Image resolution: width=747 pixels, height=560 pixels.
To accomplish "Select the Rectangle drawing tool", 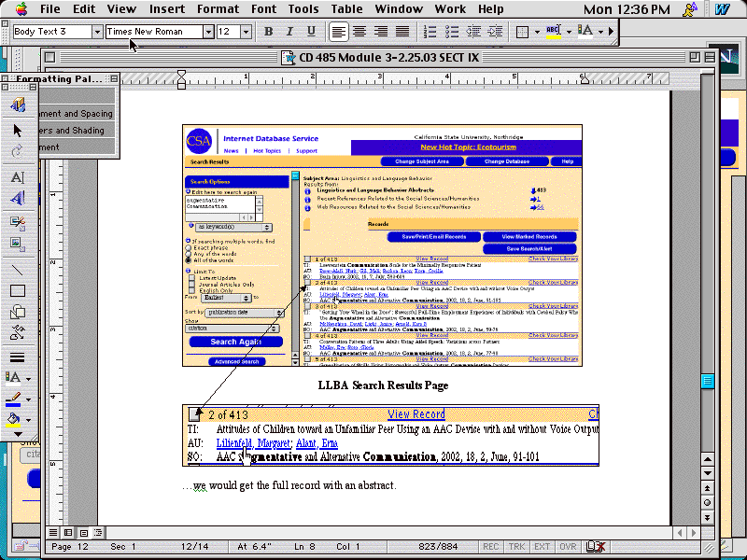I will pos(18,290).
